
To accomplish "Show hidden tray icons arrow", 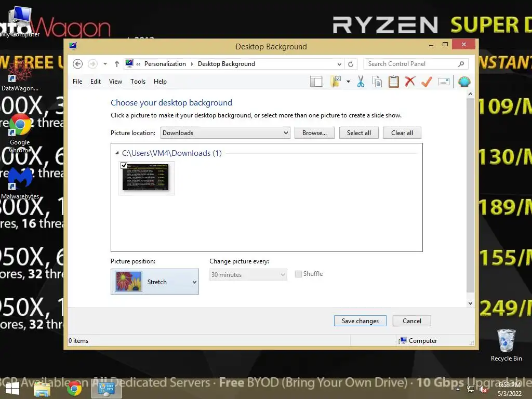I will coord(458,389).
